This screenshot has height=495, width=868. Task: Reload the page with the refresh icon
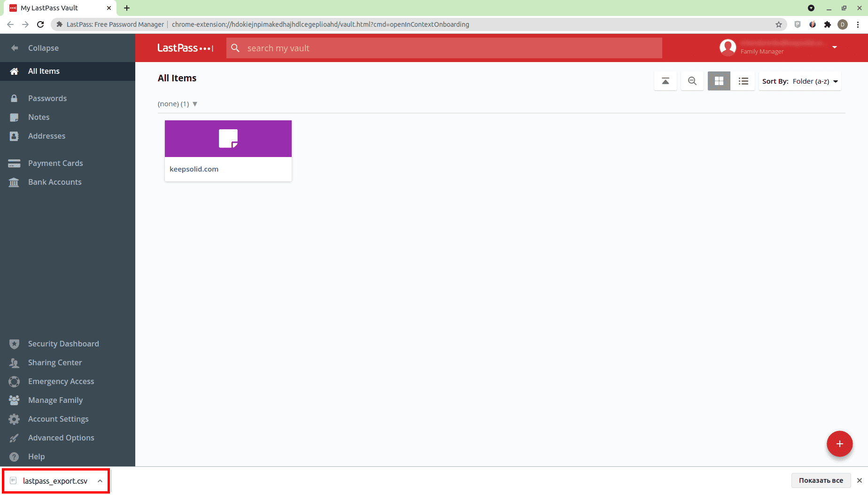(x=40, y=24)
